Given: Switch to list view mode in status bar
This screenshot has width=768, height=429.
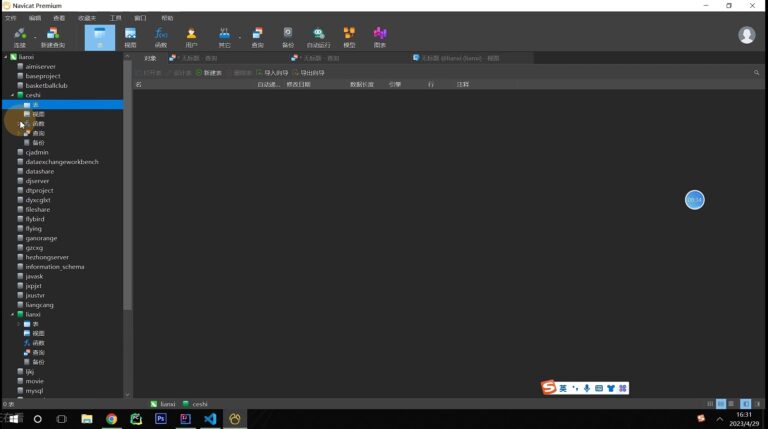Looking at the screenshot, I should tap(710, 404).
